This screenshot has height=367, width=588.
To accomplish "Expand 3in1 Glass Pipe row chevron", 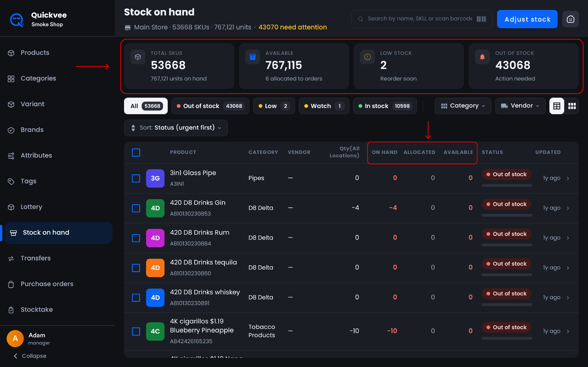I will click(x=568, y=178).
